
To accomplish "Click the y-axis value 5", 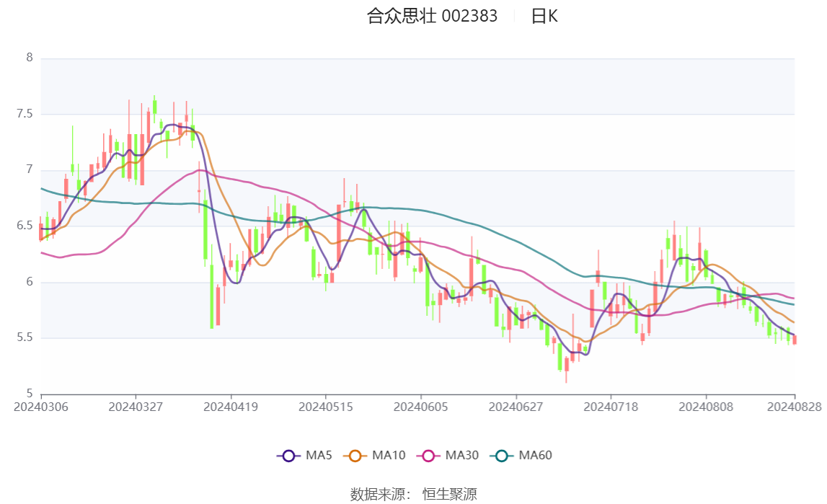I will pos(30,393).
